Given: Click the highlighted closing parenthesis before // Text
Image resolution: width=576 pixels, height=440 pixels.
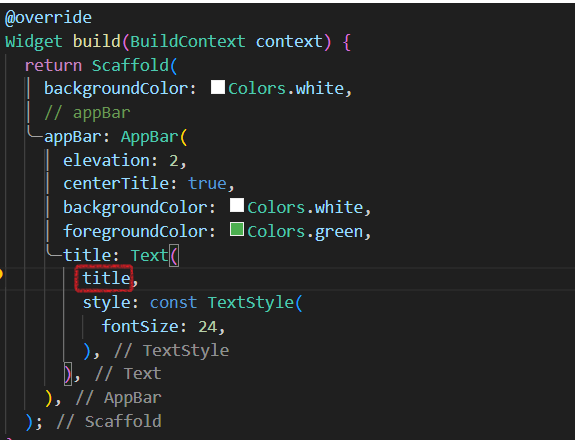Looking at the screenshot, I should pyautogui.click(x=68, y=374).
